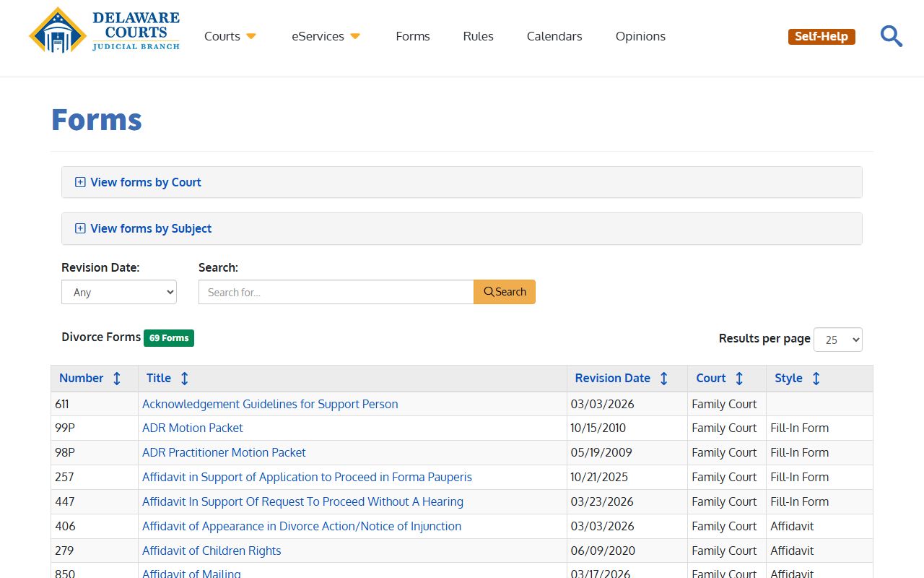This screenshot has height=578, width=924.
Task: Click form number 447 cell
Action: [95, 501]
